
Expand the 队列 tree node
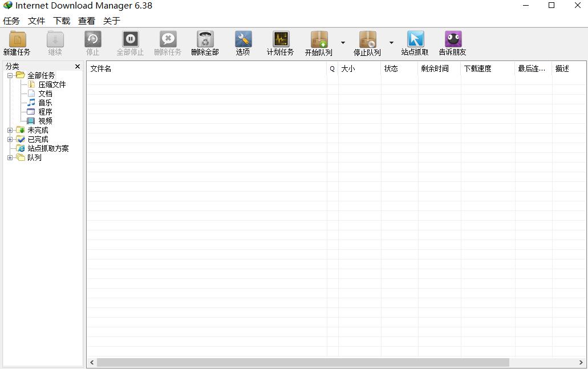click(x=10, y=157)
